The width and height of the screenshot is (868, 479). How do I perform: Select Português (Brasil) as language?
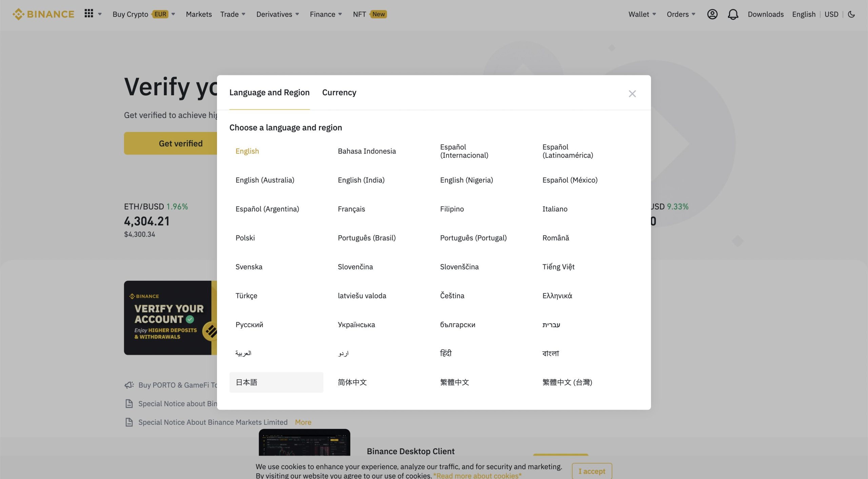tap(367, 238)
